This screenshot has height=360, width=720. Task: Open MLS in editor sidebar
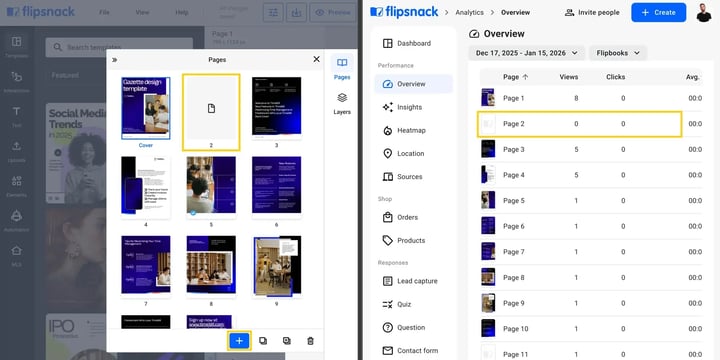pos(17,256)
